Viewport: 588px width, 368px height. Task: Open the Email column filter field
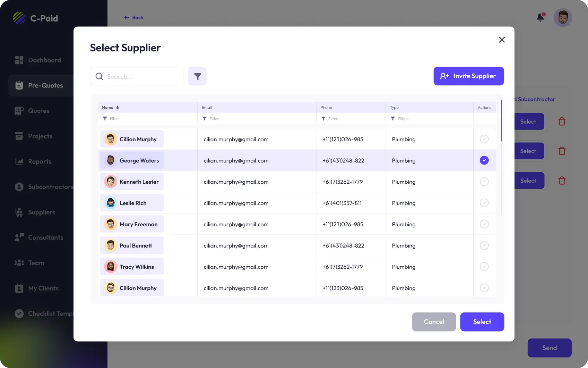tap(257, 119)
